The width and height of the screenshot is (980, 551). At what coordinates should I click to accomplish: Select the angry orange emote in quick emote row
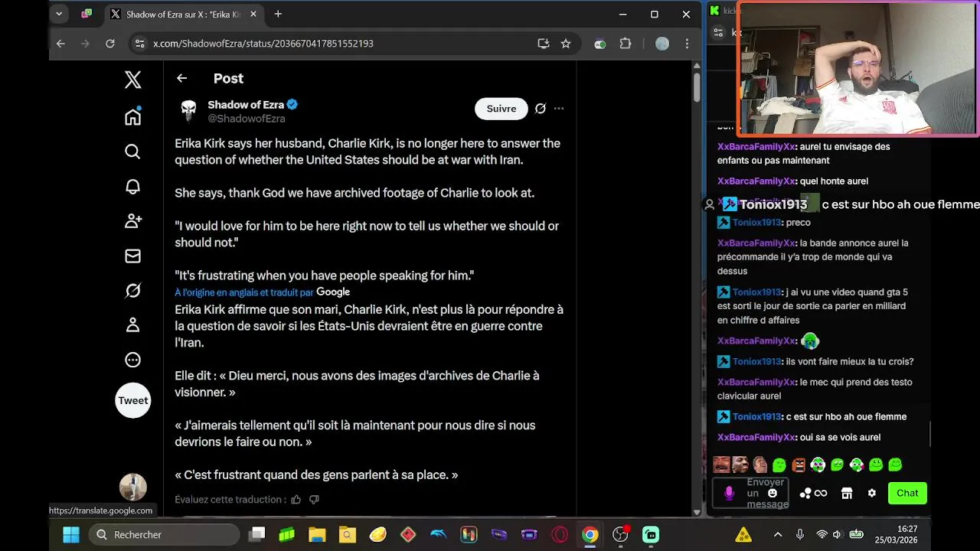799,465
